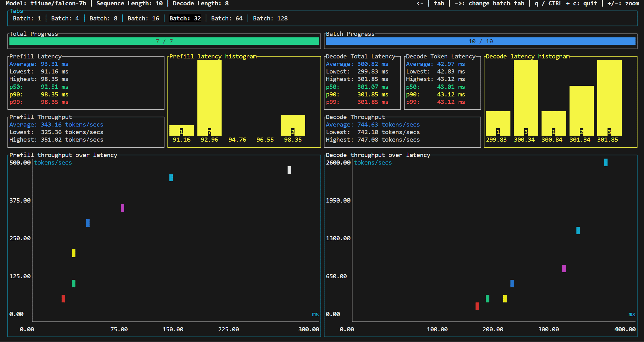Click the green point in decode throughput chart

[x=488, y=299]
